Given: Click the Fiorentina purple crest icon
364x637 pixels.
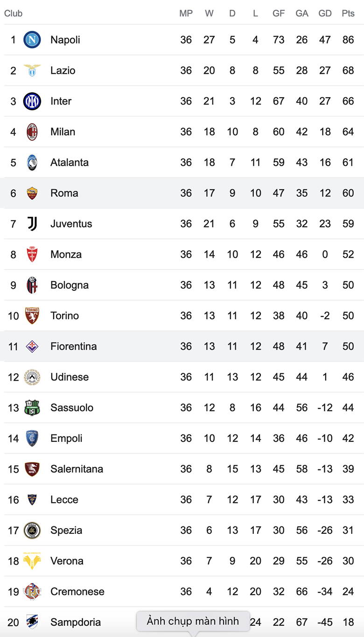Looking at the screenshot, I should pyautogui.click(x=32, y=347).
